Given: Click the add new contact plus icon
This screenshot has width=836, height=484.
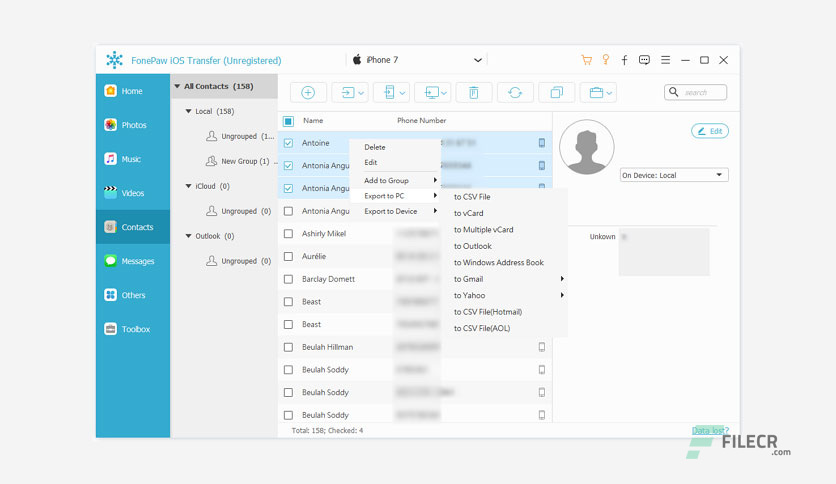Looking at the screenshot, I should pos(308,93).
